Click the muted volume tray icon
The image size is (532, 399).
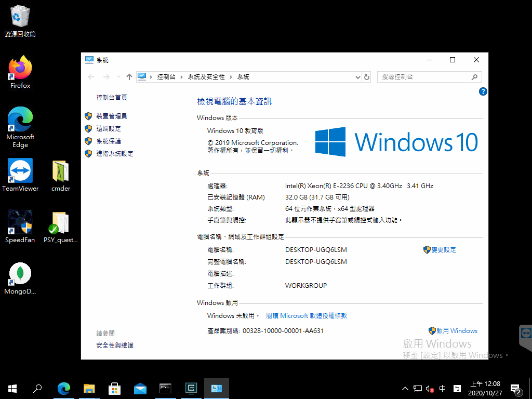(430, 389)
